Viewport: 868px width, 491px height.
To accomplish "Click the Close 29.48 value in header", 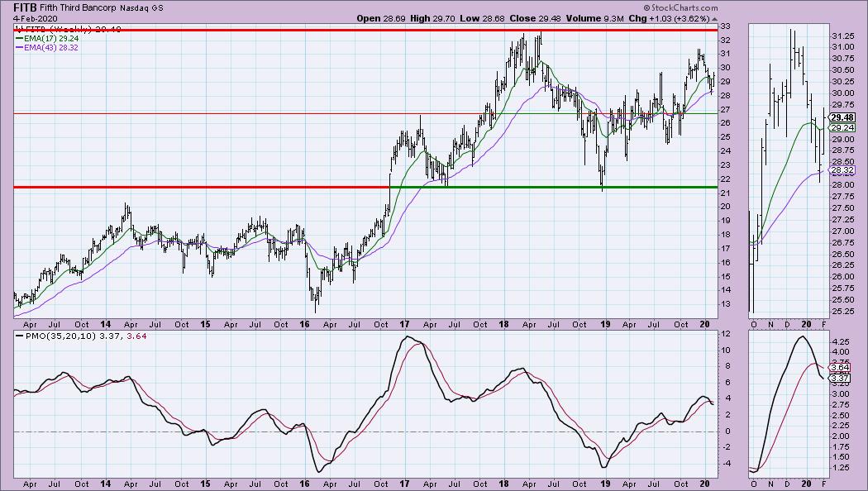I will coord(536,18).
